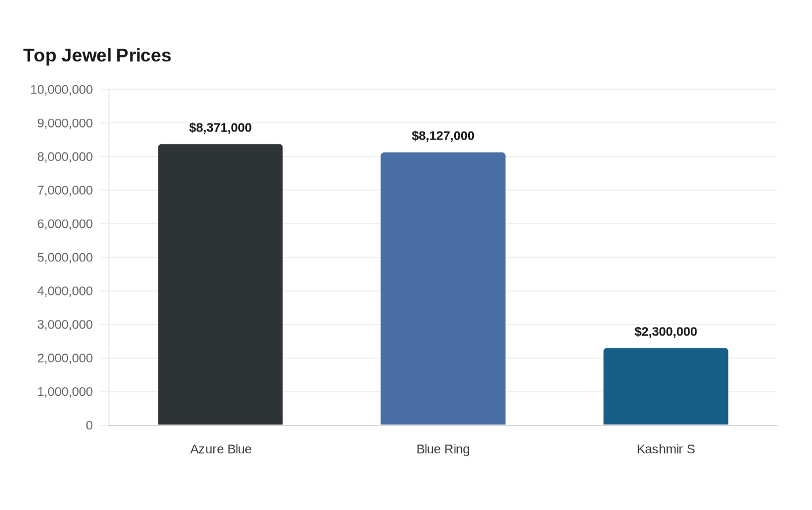812x510 pixels.
Task: Click the 10,000,000 y-axis tick label
Action: (61, 89)
